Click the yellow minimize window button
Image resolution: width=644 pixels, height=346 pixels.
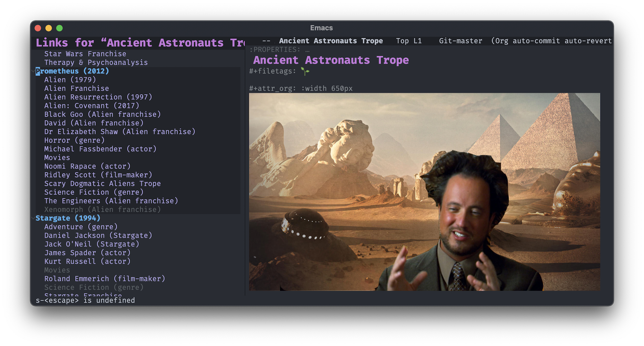(49, 28)
